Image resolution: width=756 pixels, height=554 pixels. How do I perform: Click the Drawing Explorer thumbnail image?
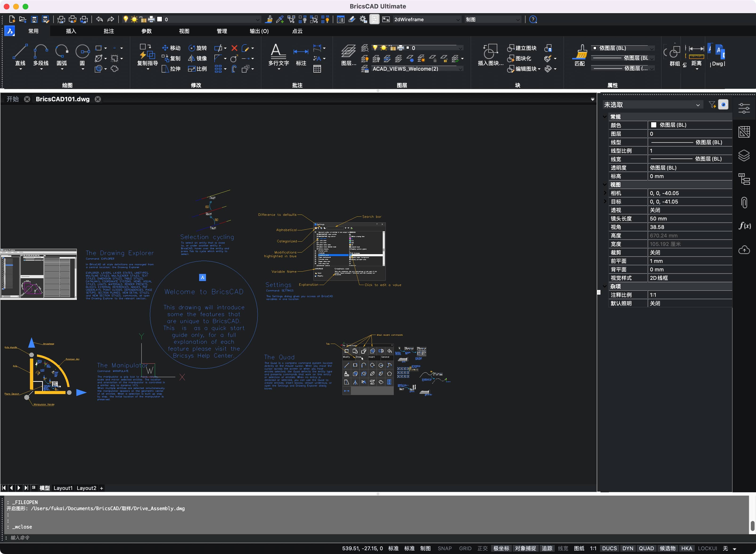coord(39,274)
